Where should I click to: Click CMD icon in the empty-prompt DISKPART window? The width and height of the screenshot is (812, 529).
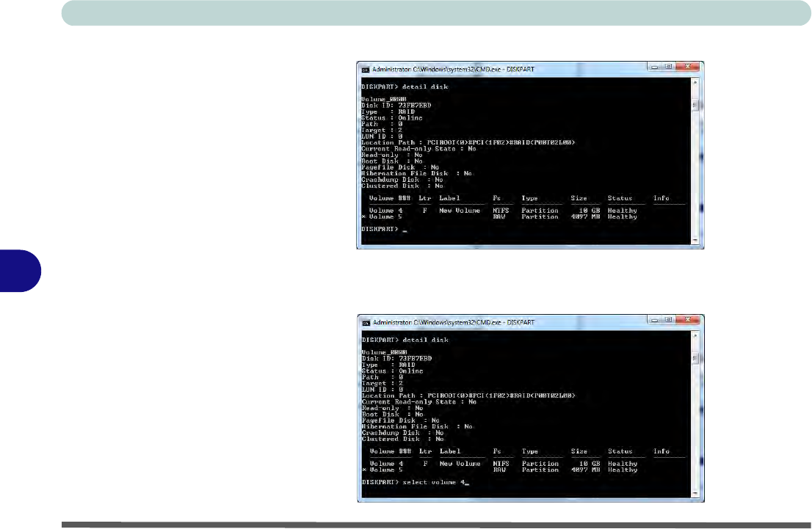pos(365,68)
